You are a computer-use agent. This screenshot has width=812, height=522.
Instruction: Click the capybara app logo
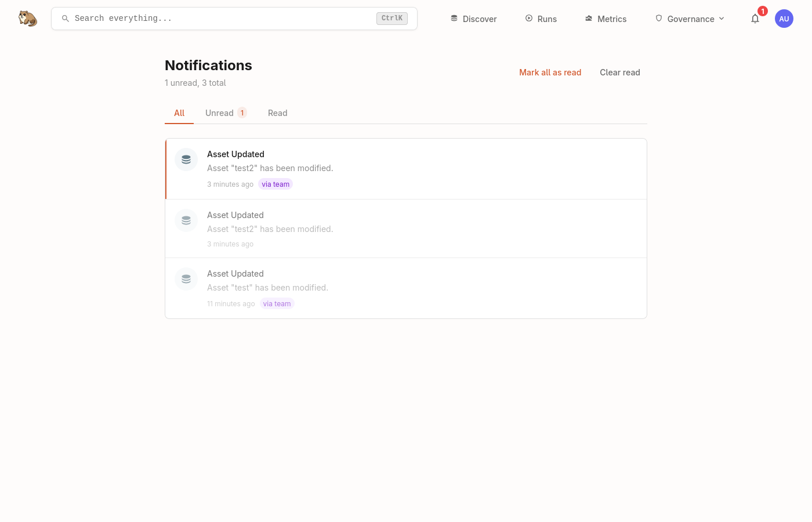[27, 18]
